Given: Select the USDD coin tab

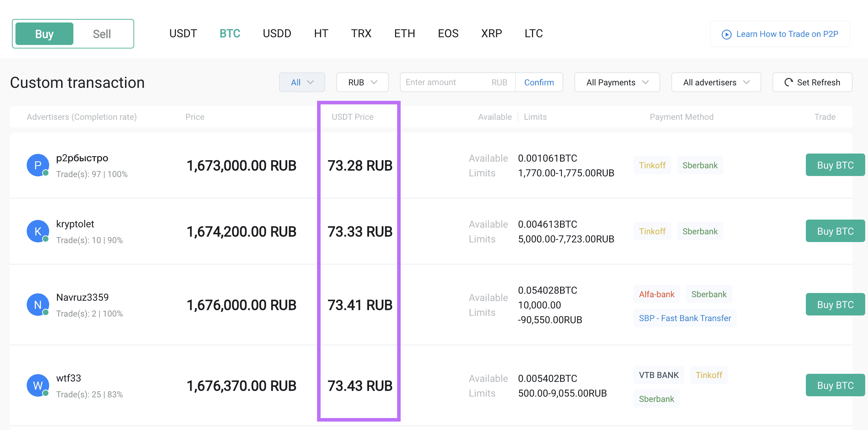Looking at the screenshot, I should [277, 33].
